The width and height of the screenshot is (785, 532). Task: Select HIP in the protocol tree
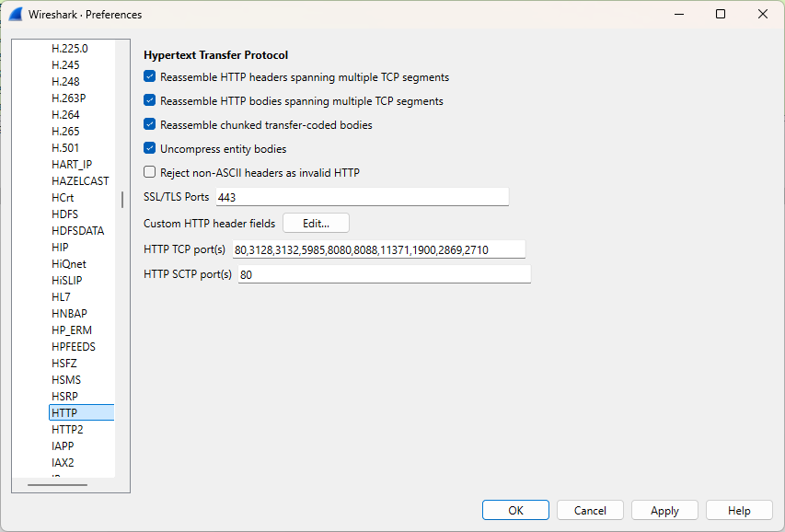60,247
